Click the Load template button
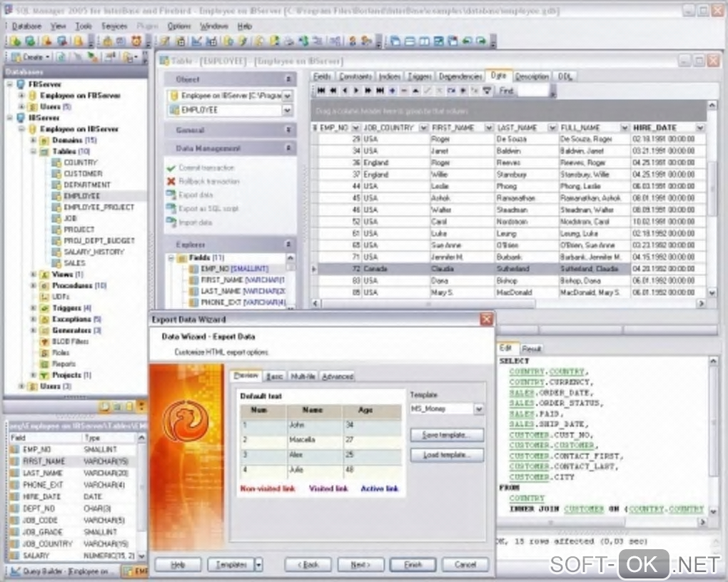 (447, 455)
